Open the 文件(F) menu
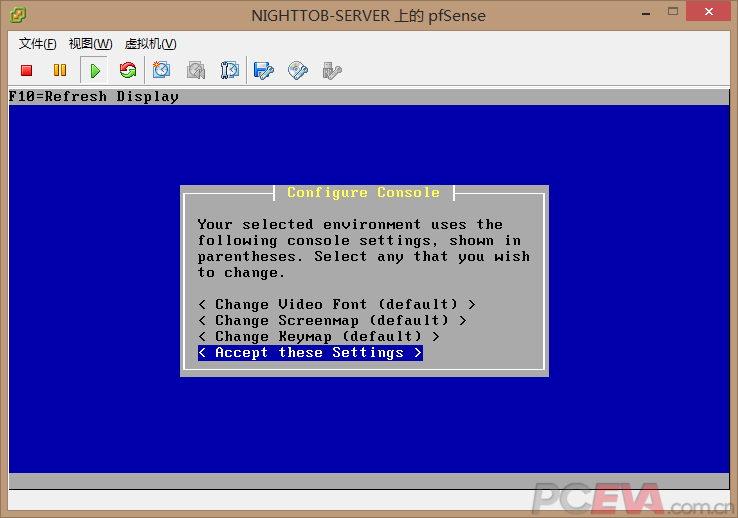The image size is (738, 518). pos(38,44)
